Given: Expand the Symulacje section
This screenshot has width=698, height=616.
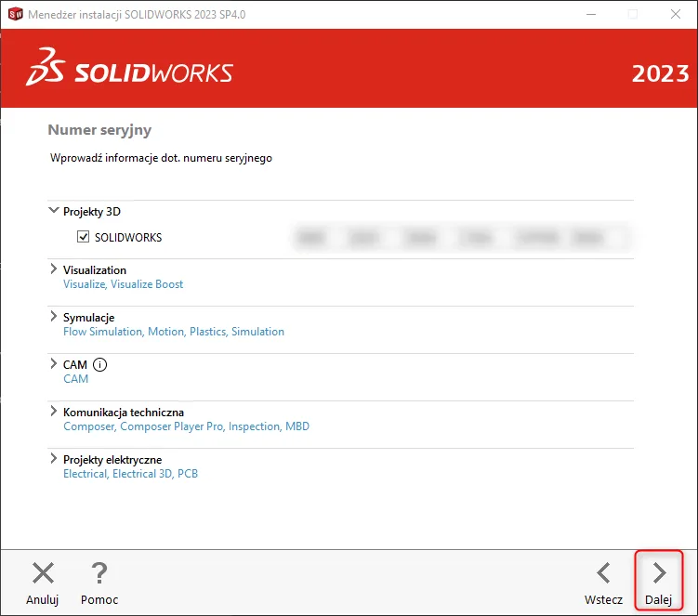Looking at the screenshot, I should tap(53, 316).
